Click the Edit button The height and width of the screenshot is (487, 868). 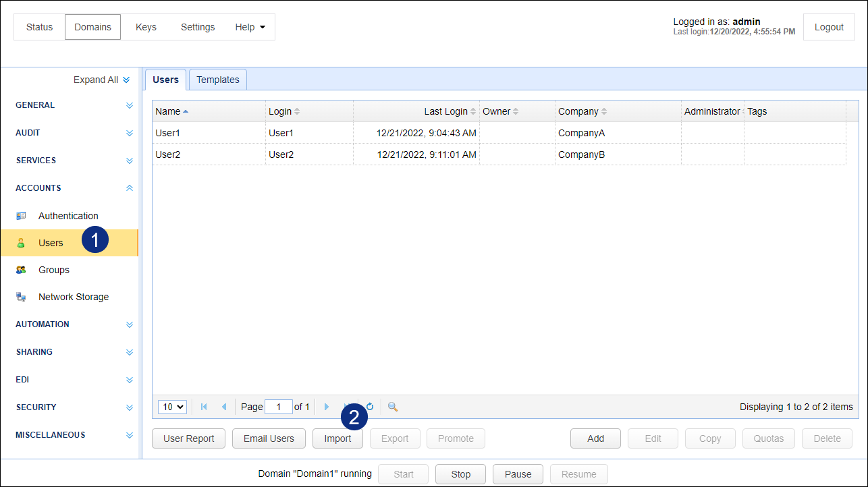point(653,438)
